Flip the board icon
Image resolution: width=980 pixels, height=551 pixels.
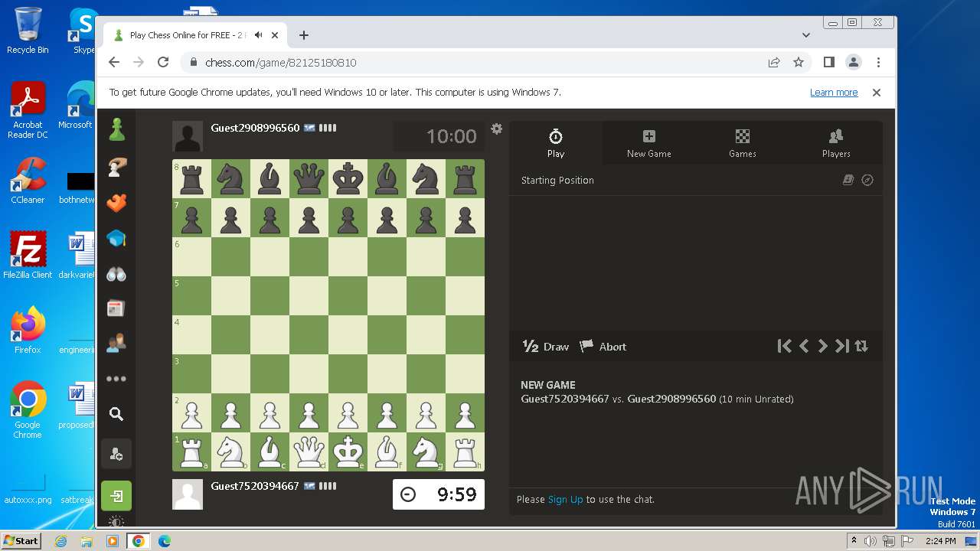pyautogui.click(x=861, y=346)
